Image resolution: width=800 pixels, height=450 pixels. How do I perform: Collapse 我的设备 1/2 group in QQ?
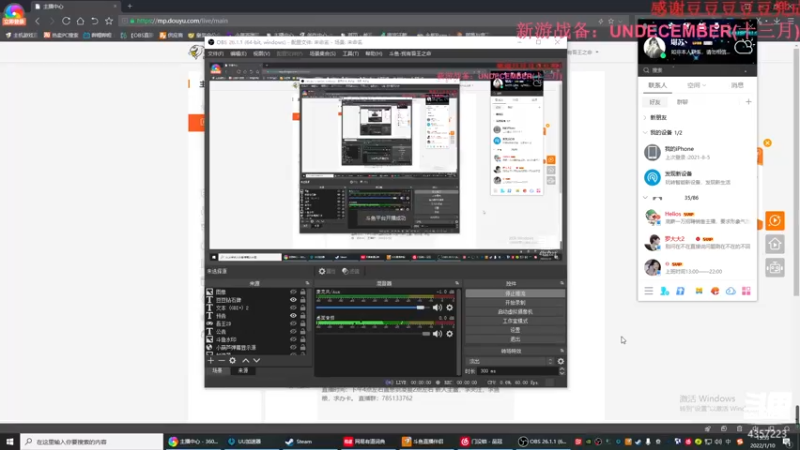pos(645,133)
